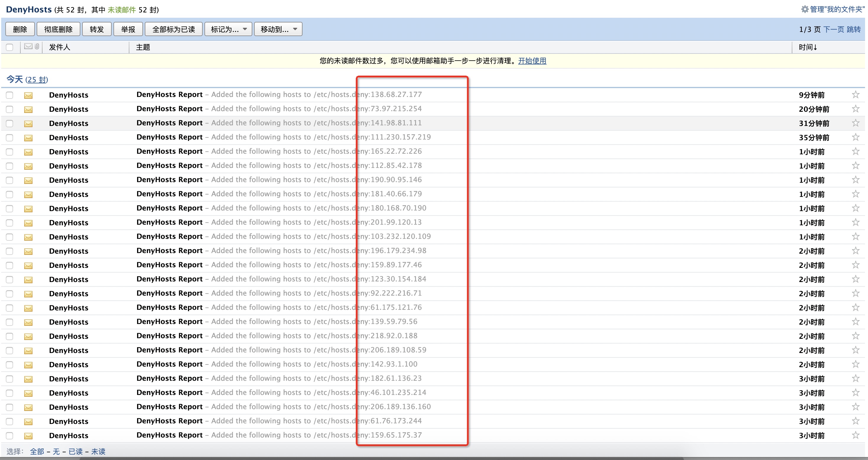The image size is (868, 460).
Task: Open the 标记为... dropdown
Action: click(x=228, y=29)
